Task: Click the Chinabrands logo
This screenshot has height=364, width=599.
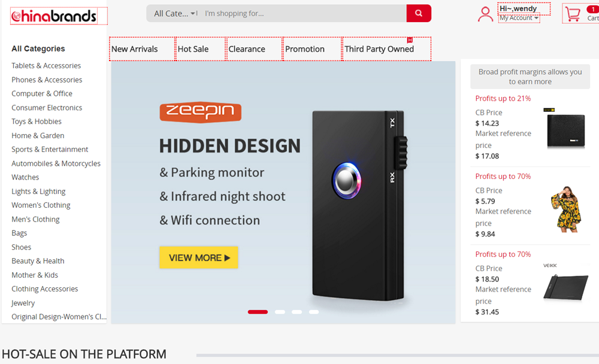Action: coord(54,16)
